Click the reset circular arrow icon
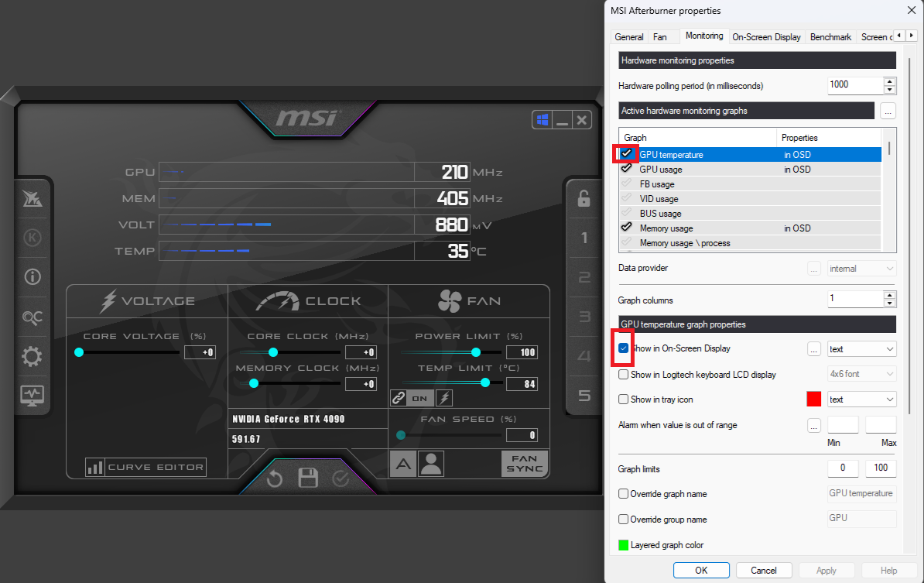924x583 pixels. (x=275, y=478)
